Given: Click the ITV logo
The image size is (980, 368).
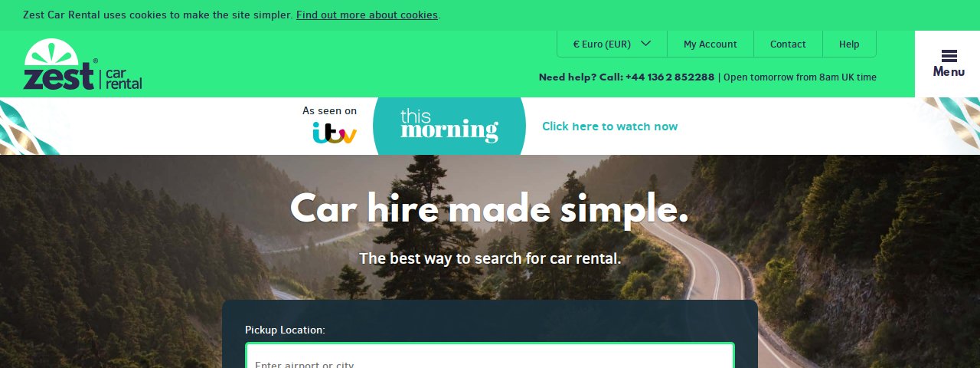Looking at the screenshot, I should tap(335, 133).
